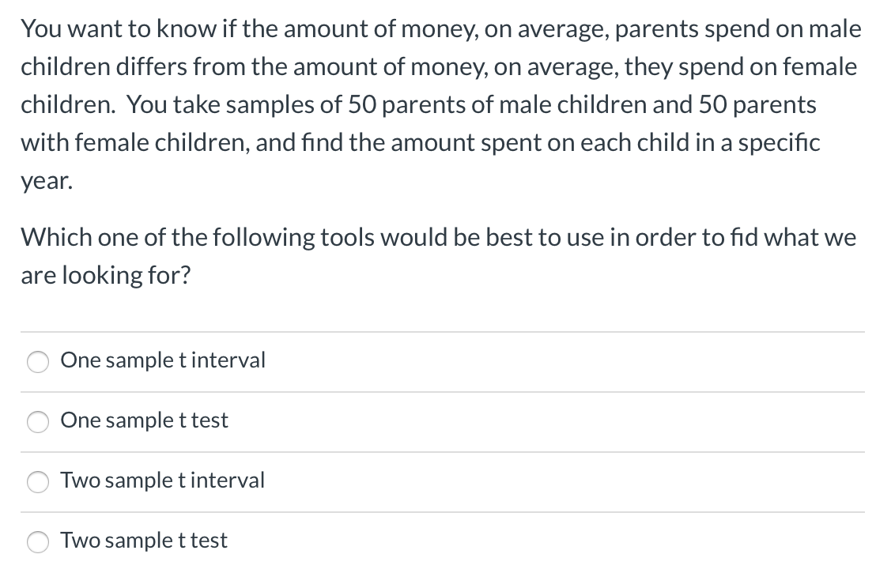The width and height of the screenshot is (876, 588).
Task: Click the word 'year.' ending the paragraph
Action: pos(47,180)
